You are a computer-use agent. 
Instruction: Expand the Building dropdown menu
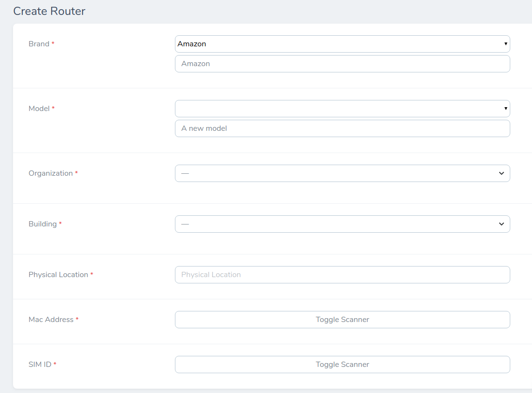pyautogui.click(x=342, y=224)
